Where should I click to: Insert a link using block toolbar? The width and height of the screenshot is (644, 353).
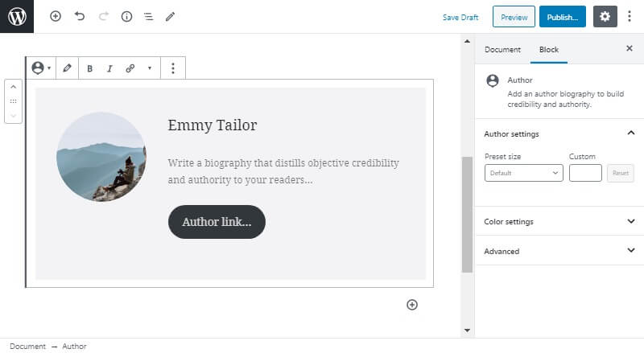[130, 68]
